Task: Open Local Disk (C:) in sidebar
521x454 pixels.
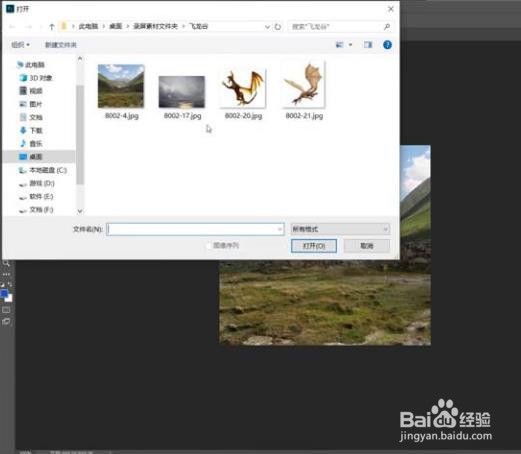Action: [x=43, y=170]
